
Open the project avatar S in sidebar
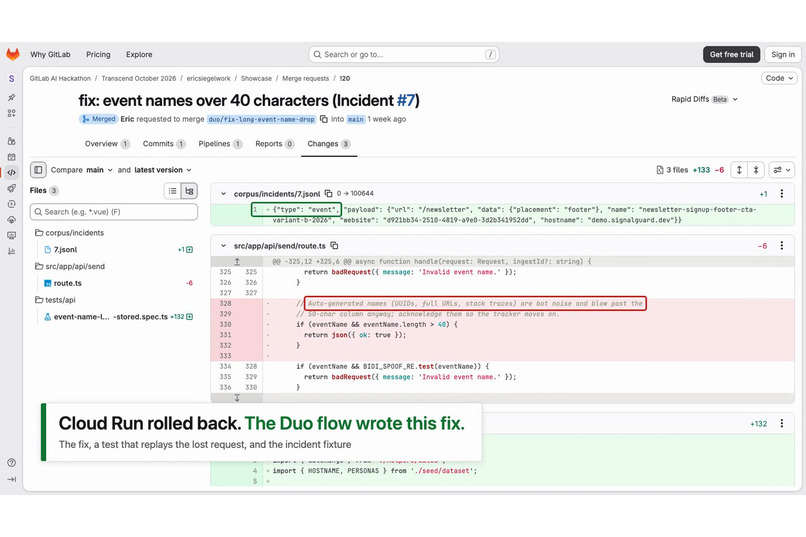click(11, 79)
